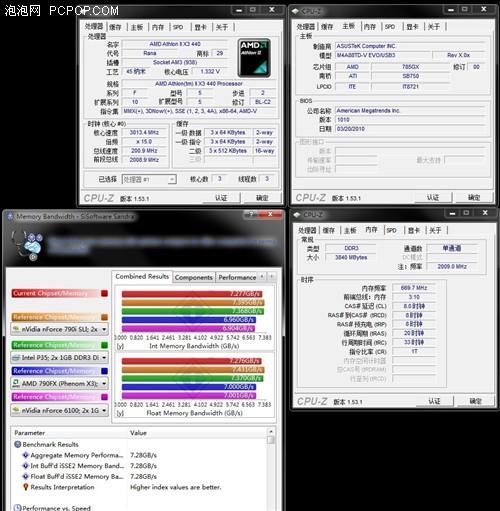Open 处理器 tab in CPU-Z mainboard window

(x=306, y=27)
